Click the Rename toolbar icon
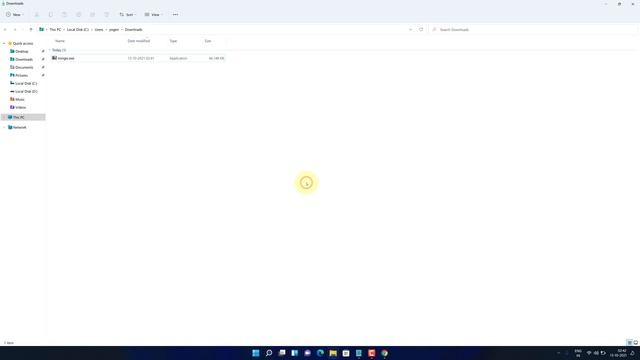 pos(78,15)
